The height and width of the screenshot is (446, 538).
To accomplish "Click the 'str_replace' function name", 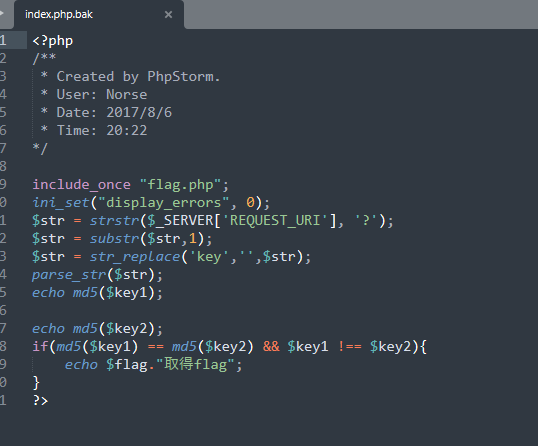I will (x=135, y=256).
